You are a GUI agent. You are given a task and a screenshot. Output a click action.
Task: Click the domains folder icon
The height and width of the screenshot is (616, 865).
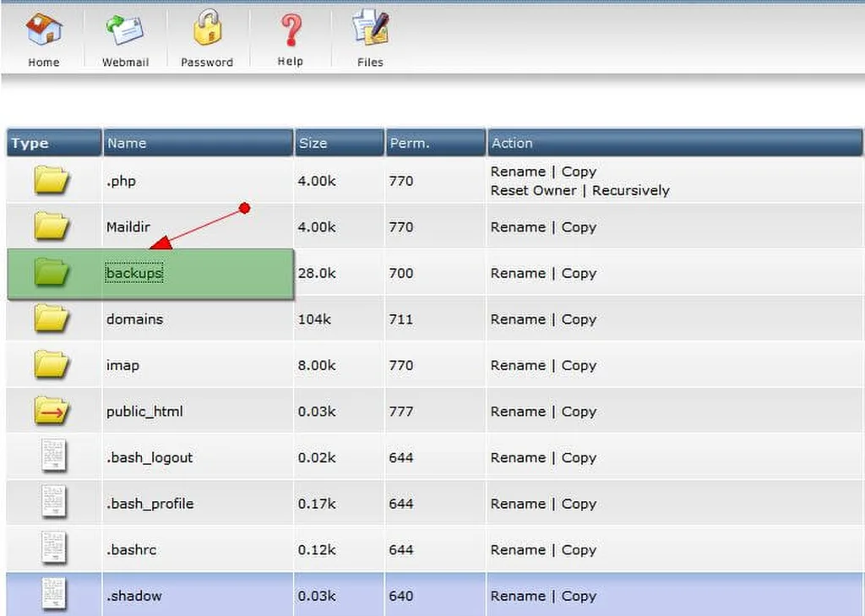coord(52,319)
